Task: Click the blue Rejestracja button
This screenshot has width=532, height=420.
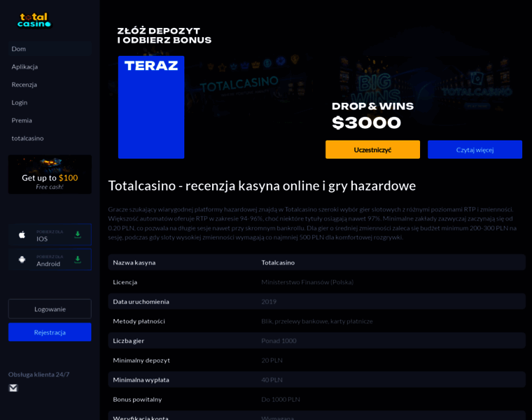Action: 50,332
